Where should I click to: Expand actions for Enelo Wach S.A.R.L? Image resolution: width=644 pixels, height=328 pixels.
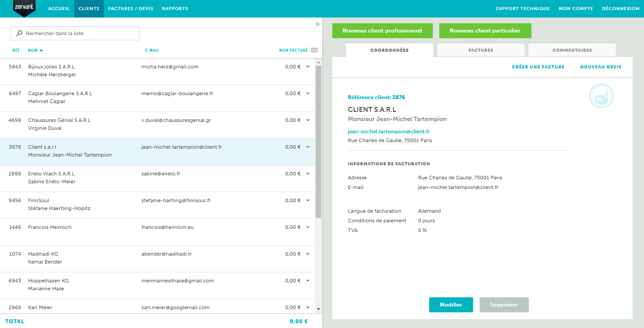pos(308,174)
